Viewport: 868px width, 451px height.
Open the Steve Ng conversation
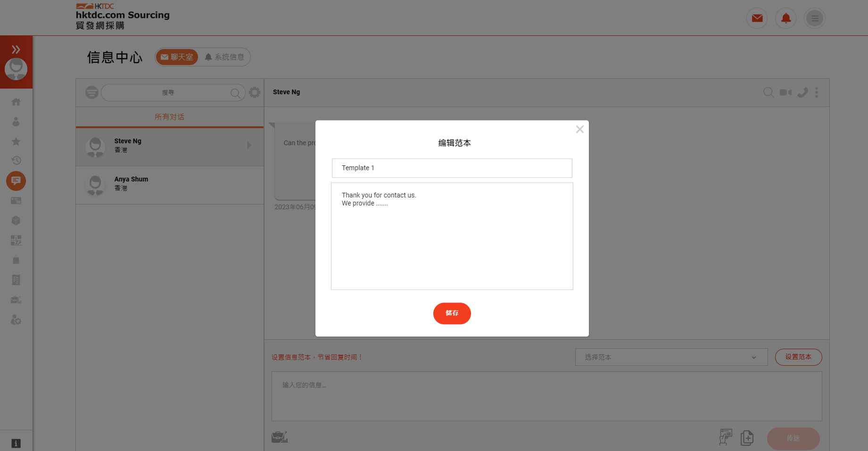tap(170, 147)
